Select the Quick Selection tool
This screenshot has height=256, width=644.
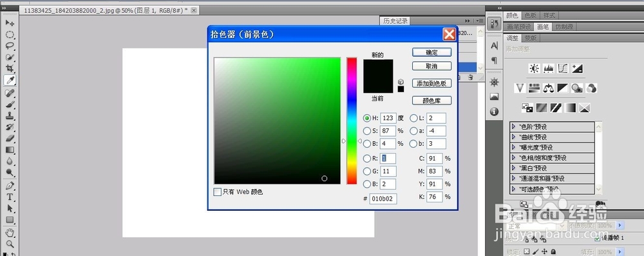coord(10,57)
